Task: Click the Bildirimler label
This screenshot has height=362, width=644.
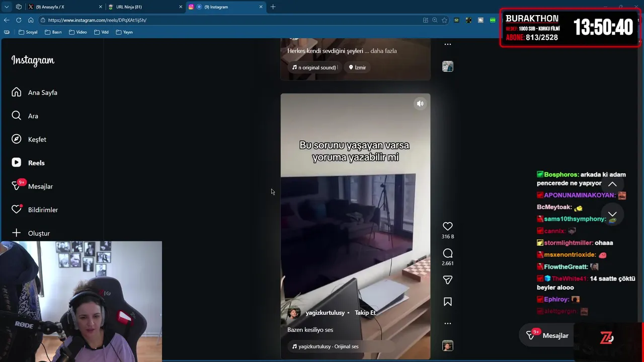Action: tap(43, 210)
